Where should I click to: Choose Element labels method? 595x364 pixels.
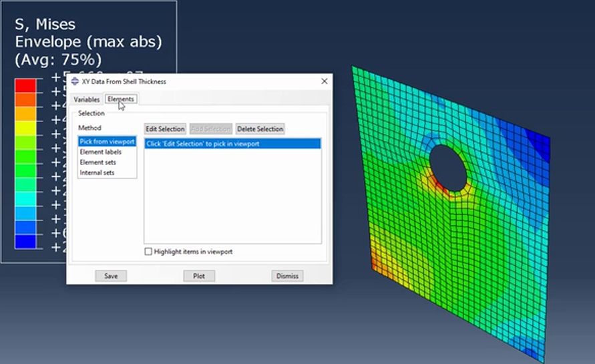pos(101,152)
